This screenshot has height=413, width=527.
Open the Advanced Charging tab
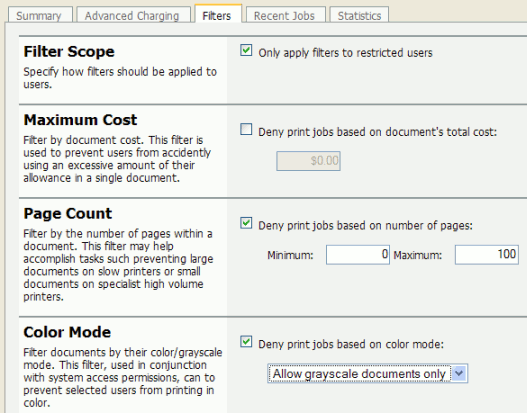(x=133, y=15)
